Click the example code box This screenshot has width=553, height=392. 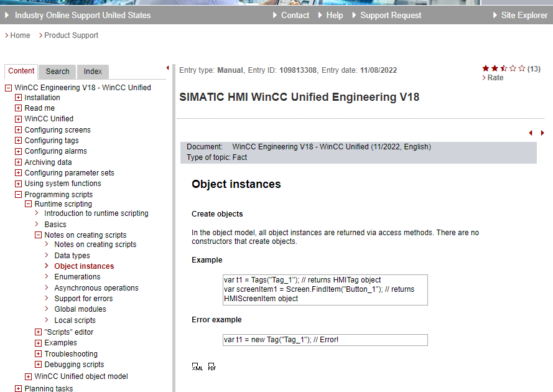[x=325, y=290]
